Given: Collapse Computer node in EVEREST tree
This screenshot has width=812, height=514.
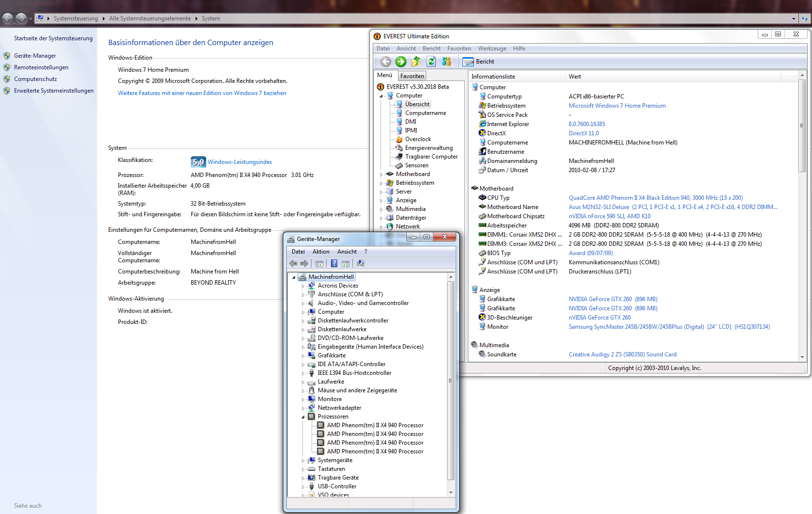Looking at the screenshot, I should [x=381, y=96].
